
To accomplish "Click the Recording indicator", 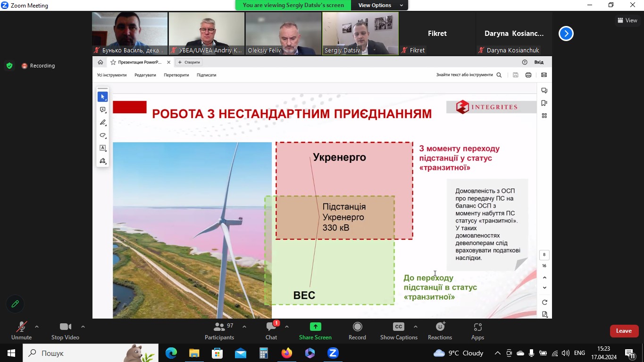I will [38, 66].
